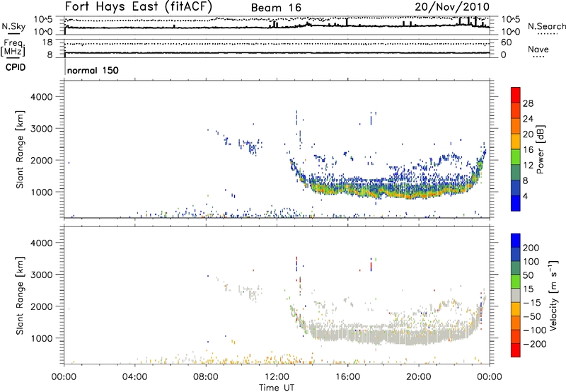
Task: Click the '16:00' time axis tick label
Action: coord(347,377)
